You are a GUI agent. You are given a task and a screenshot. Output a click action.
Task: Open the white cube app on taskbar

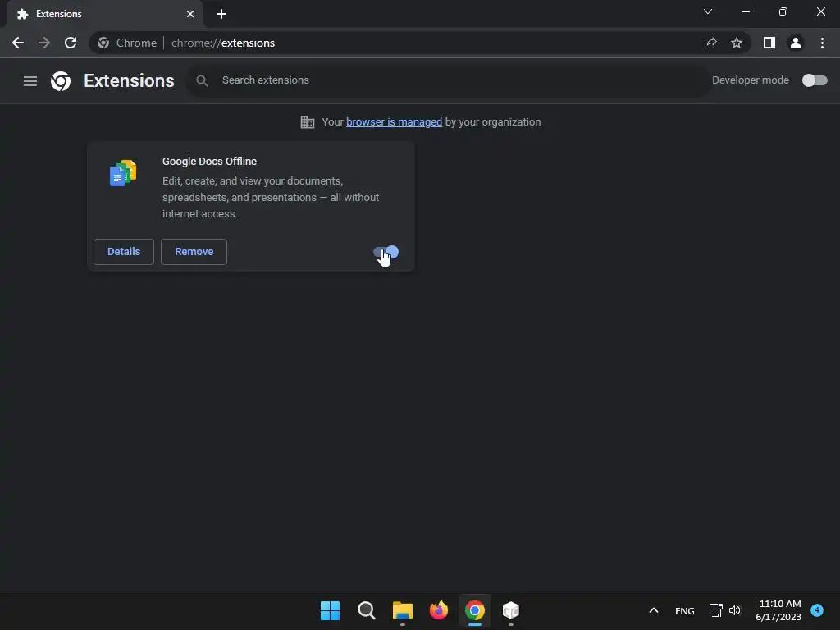(511, 610)
